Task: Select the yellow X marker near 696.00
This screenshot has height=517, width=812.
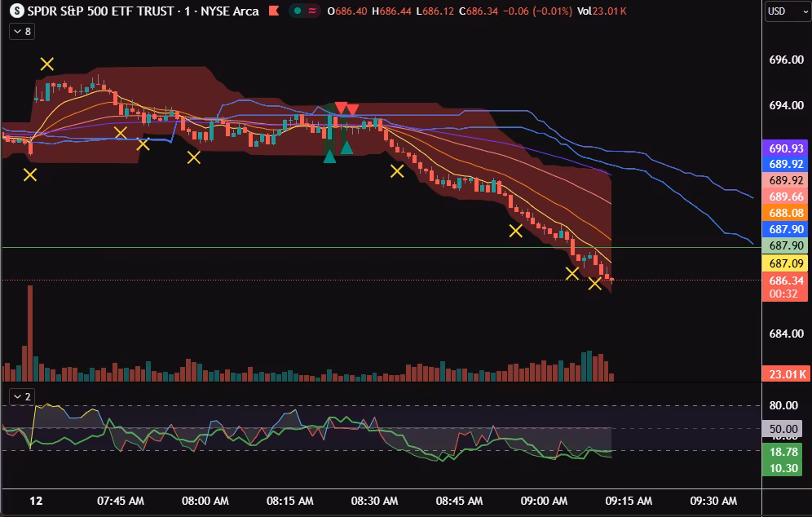Action: 47,64
